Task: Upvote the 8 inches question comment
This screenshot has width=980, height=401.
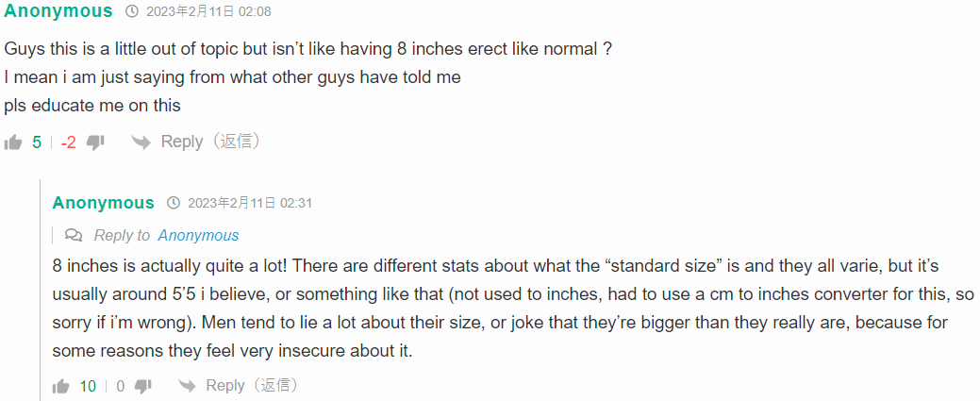Action: (13, 142)
